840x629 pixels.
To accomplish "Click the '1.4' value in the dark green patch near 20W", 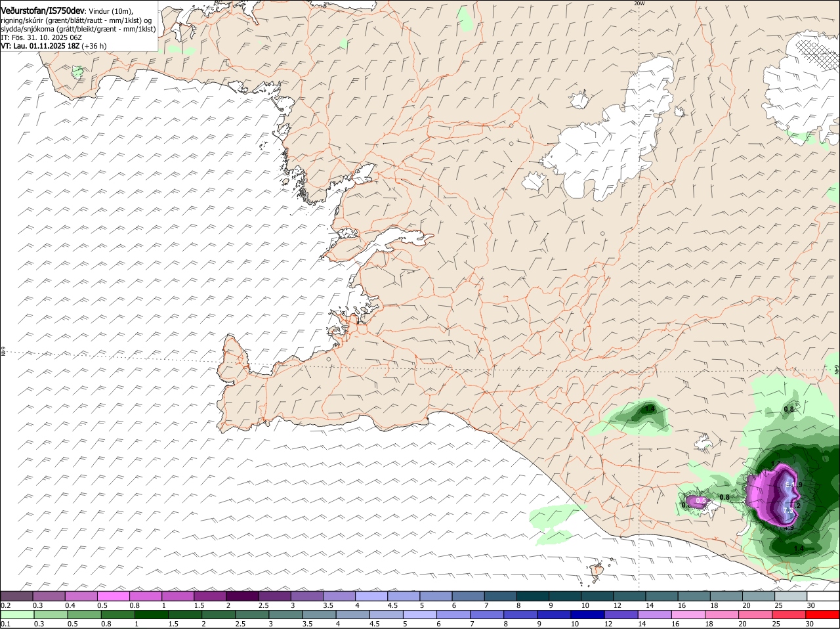I will (x=650, y=408).
